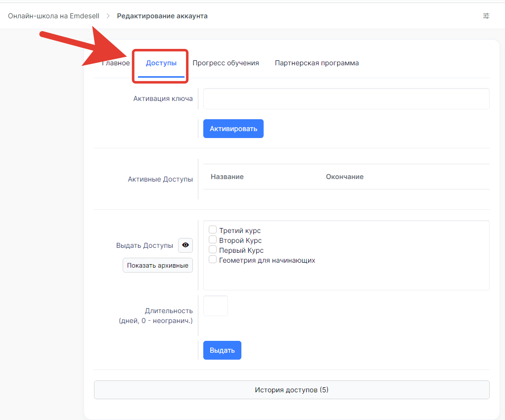This screenshot has height=420, width=505.
Task: Select the Геометрия для начинающих checkbox
Action: [x=213, y=260]
